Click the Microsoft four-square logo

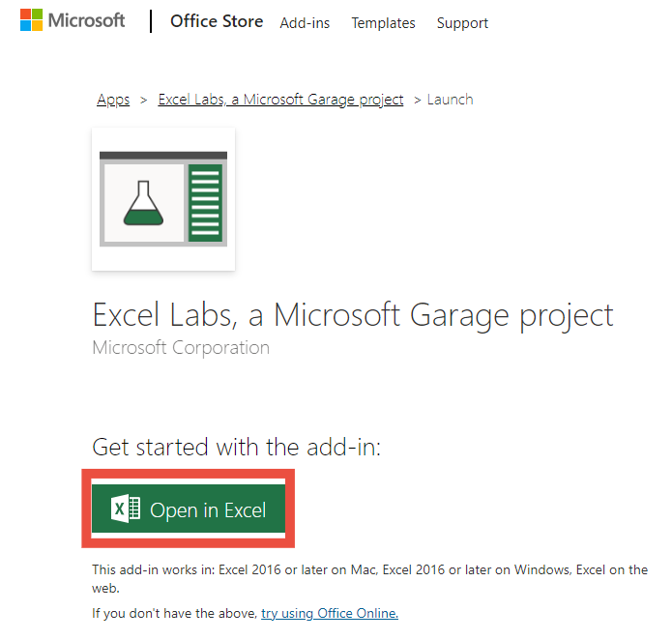[x=33, y=21]
